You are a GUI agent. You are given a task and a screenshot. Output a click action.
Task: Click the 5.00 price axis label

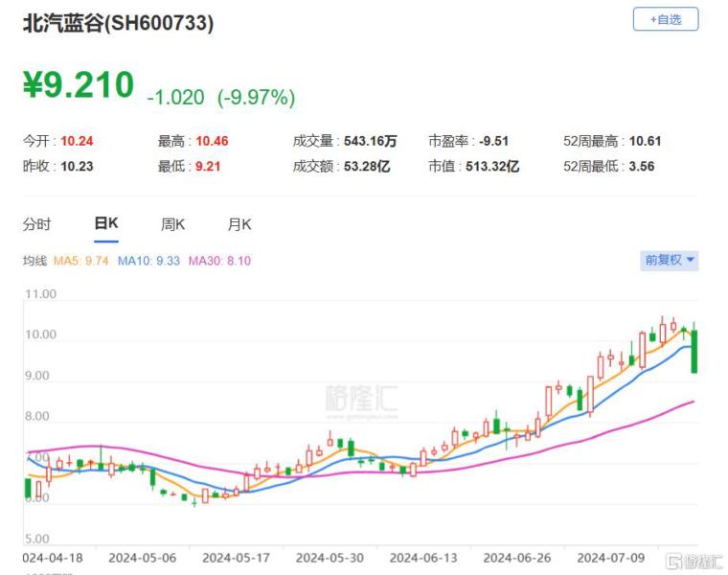coord(37,539)
